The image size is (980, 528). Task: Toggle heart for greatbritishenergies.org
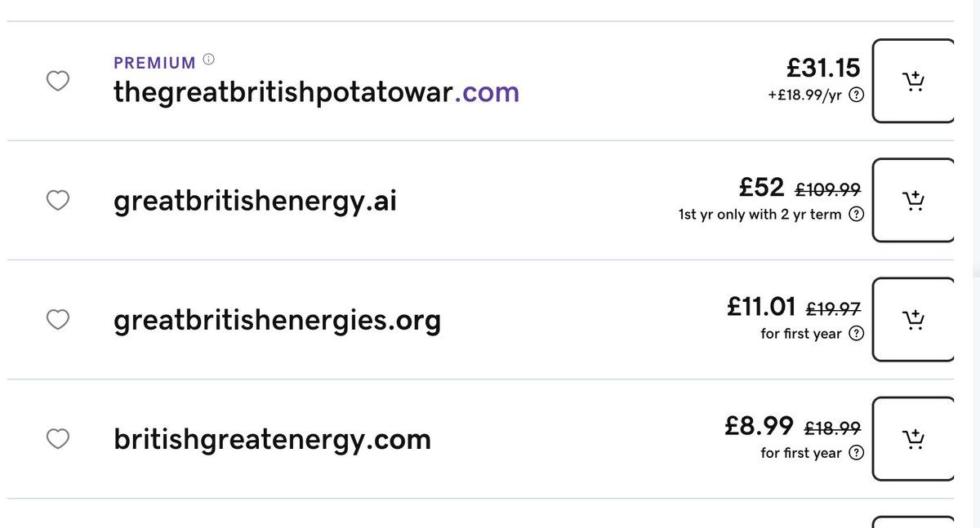point(57,320)
